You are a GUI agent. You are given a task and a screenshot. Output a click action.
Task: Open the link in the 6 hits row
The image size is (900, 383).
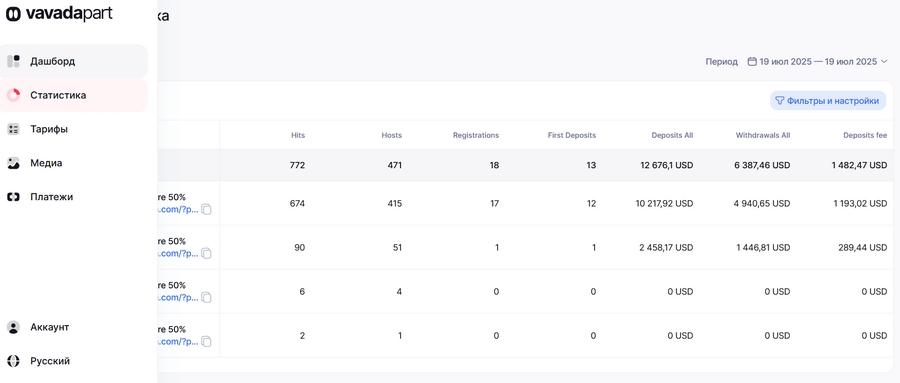click(178, 297)
